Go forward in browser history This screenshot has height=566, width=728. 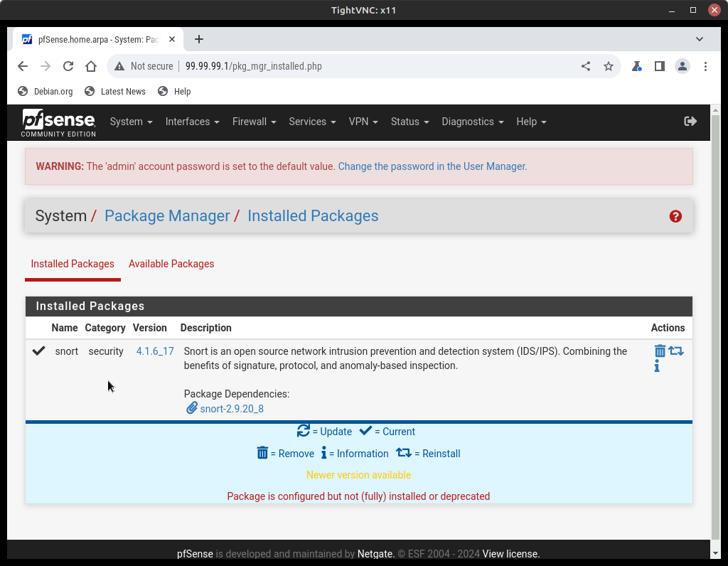(x=45, y=66)
